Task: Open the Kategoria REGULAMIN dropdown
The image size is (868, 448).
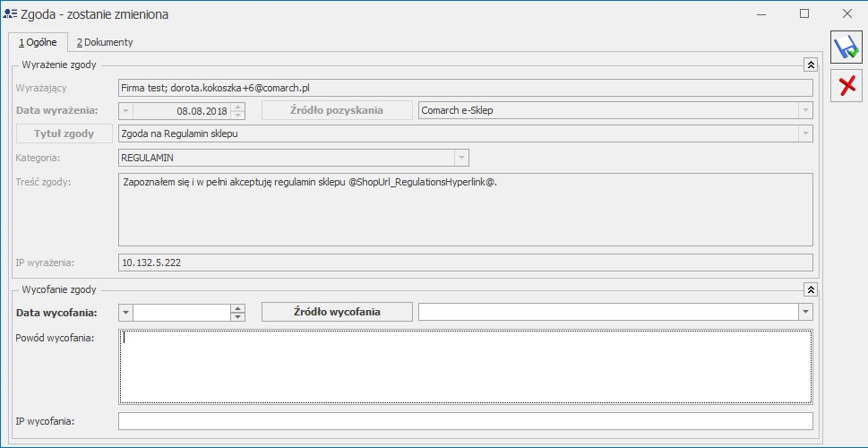Action: 461,158
